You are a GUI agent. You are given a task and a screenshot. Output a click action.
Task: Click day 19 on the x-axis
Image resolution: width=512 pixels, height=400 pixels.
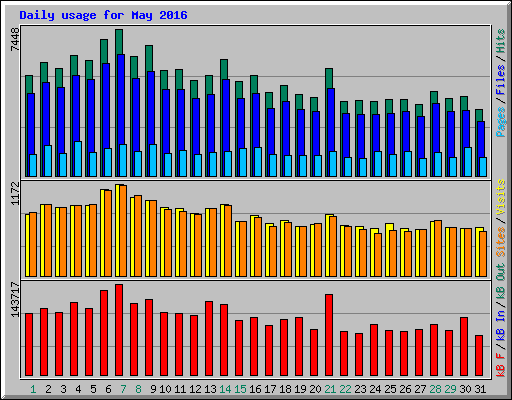coord(300,389)
